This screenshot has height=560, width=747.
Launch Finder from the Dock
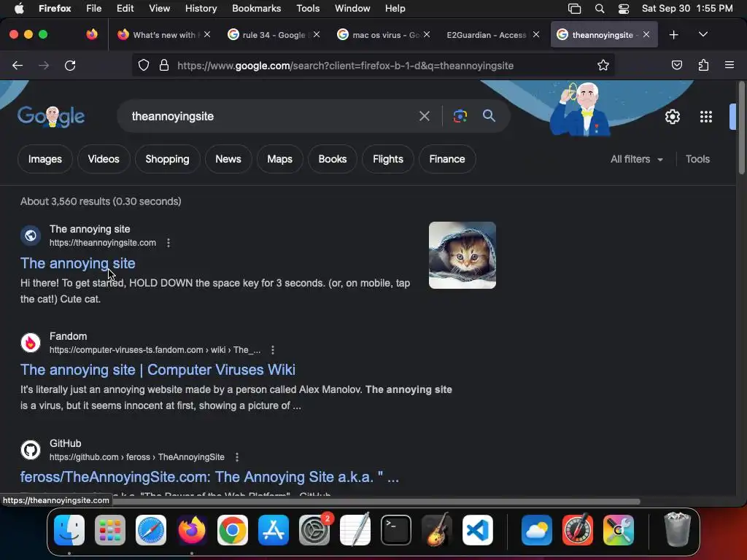pyautogui.click(x=69, y=530)
